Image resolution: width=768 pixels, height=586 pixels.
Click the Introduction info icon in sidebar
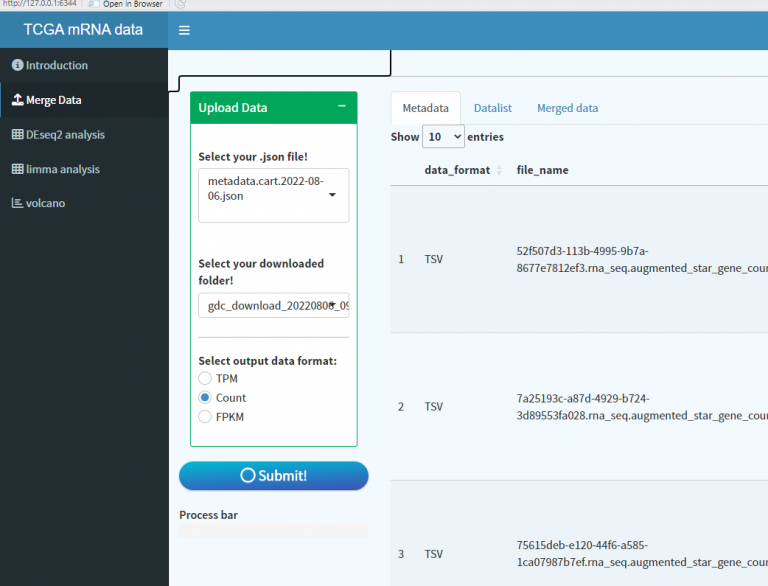[x=17, y=66]
